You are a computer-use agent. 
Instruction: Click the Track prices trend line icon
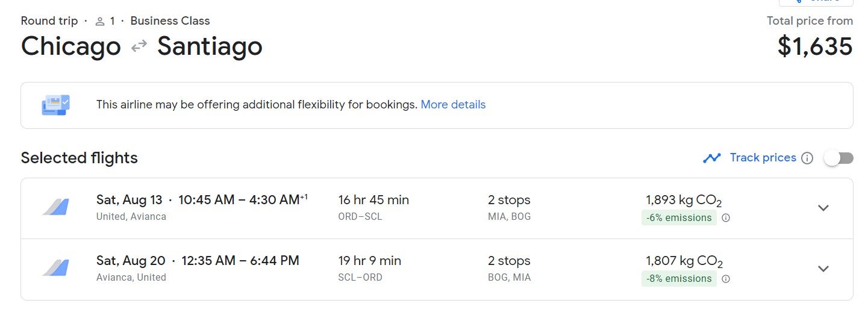pos(712,158)
